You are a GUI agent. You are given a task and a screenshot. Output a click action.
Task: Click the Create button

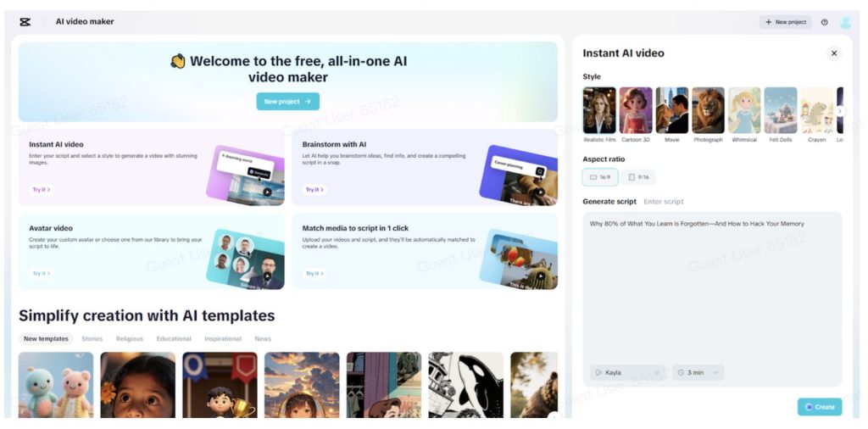click(x=819, y=407)
